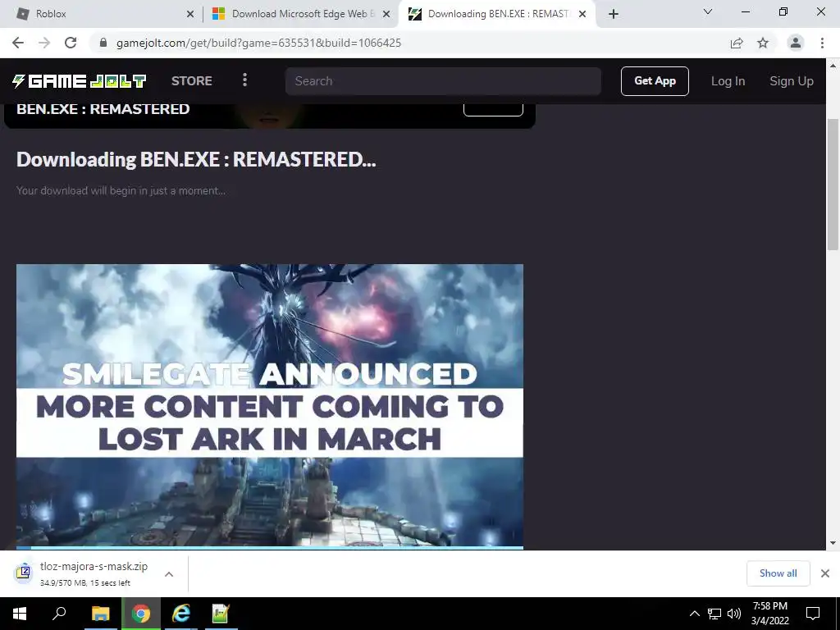840x630 pixels.
Task: Open Windows taskbar search
Action: 59,614
